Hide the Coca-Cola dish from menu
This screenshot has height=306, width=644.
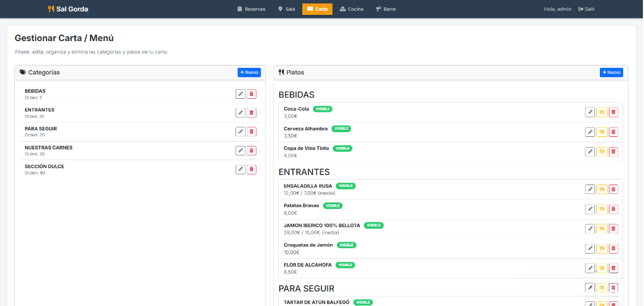(602, 112)
